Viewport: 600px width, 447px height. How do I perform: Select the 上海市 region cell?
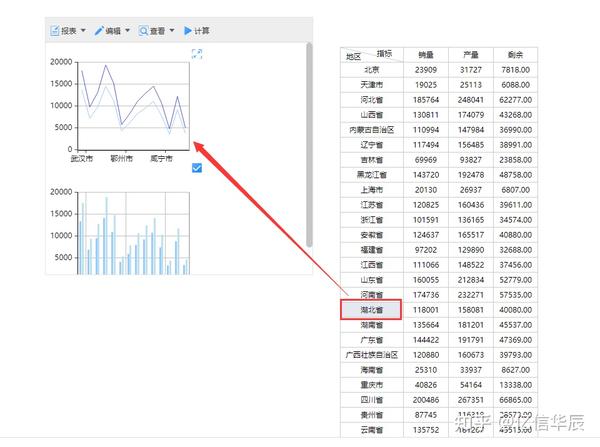pos(372,190)
